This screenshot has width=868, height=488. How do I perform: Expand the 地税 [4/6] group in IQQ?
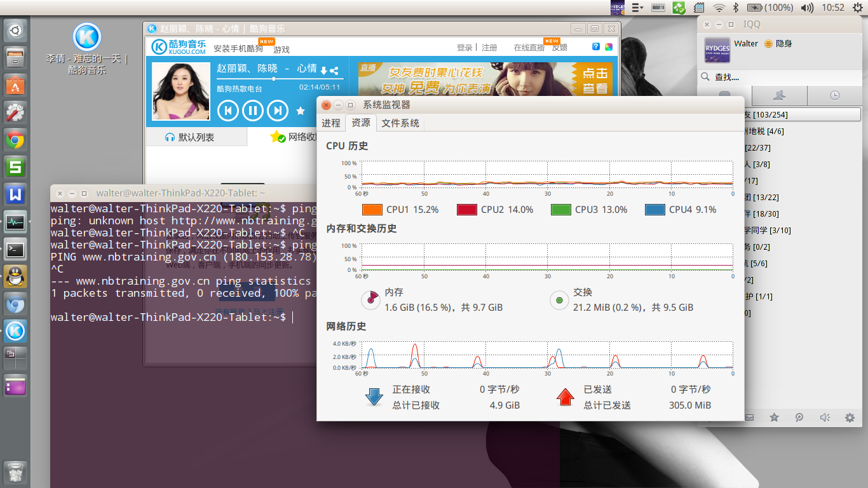[x=802, y=132]
